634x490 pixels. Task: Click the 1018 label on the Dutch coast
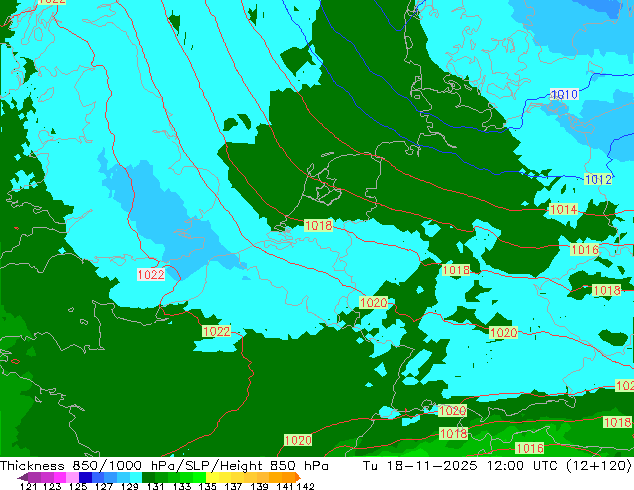pos(319,225)
